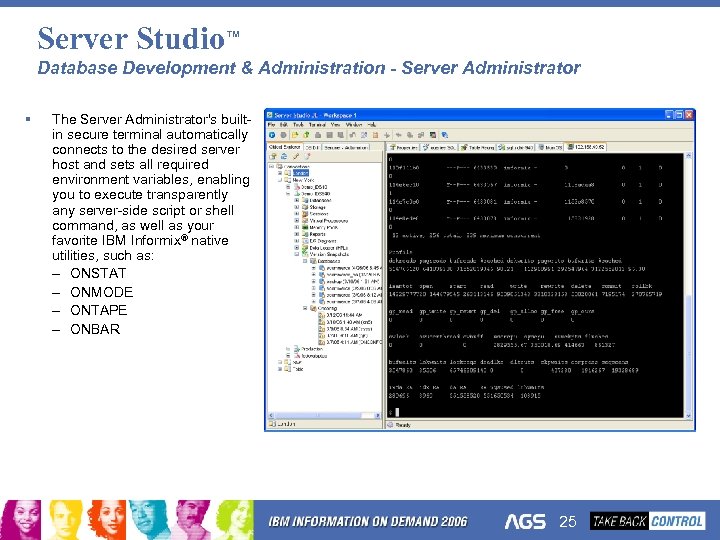Viewport: 720px width, 540px height.
Task: Collapse the Connections root node
Action: tap(272, 166)
